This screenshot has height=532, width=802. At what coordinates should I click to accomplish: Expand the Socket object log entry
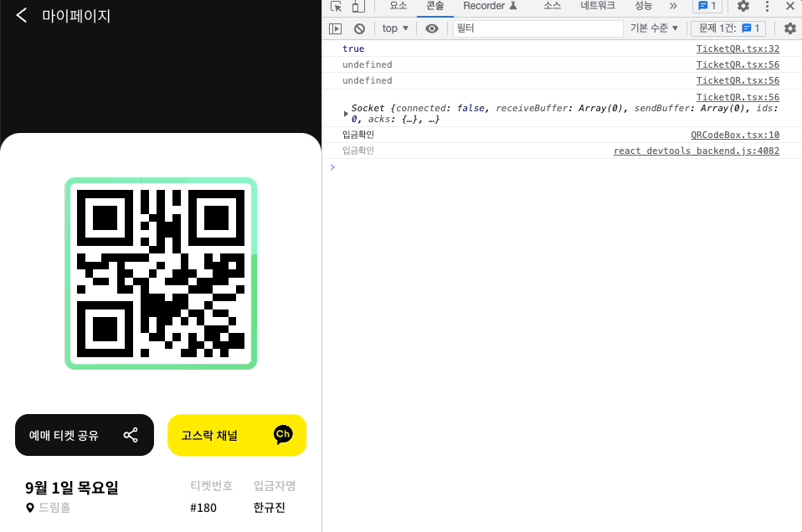point(346,114)
